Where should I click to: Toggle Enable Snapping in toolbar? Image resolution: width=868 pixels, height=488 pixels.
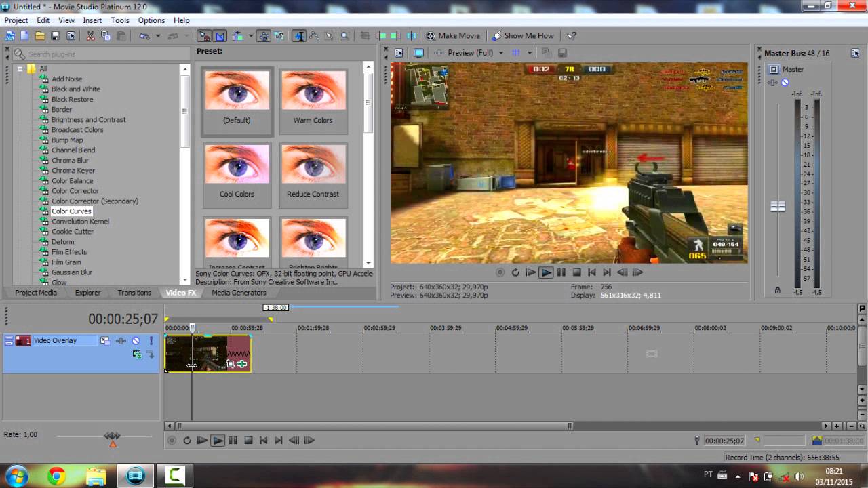203,36
